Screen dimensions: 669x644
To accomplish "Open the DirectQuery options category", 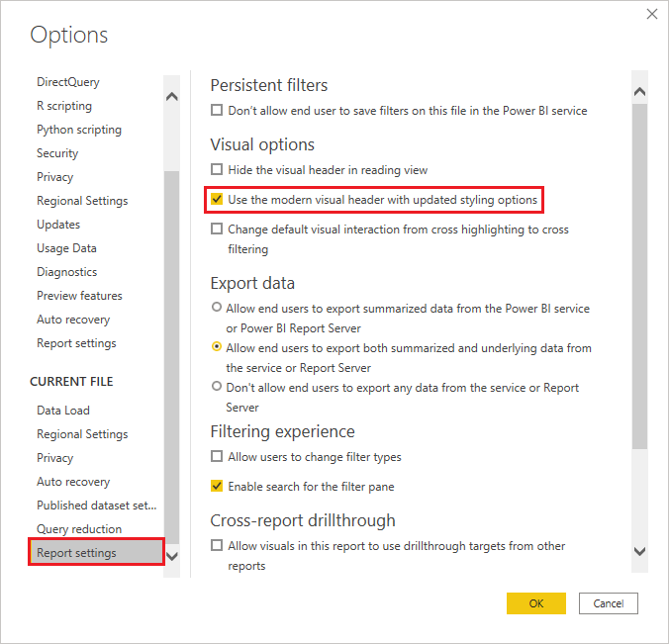I will point(68,82).
